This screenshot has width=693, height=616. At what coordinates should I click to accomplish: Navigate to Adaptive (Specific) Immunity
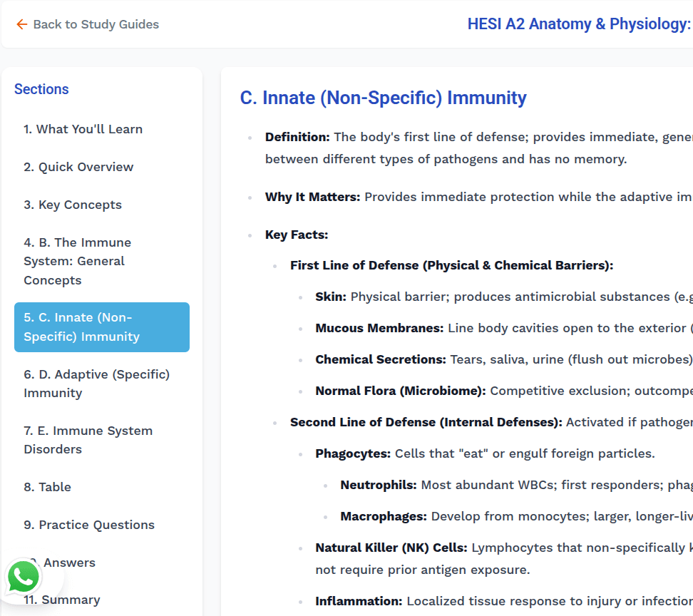(x=96, y=384)
